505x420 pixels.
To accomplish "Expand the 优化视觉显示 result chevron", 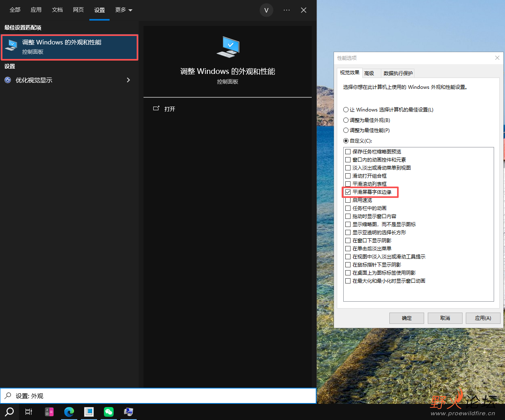I will click(x=128, y=80).
